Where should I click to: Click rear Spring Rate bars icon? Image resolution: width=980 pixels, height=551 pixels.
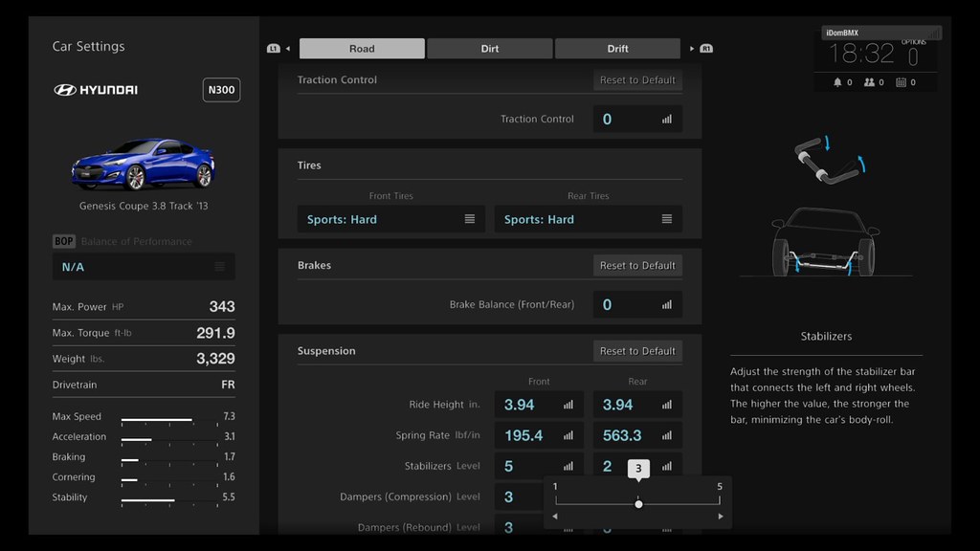pyautogui.click(x=666, y=436)
